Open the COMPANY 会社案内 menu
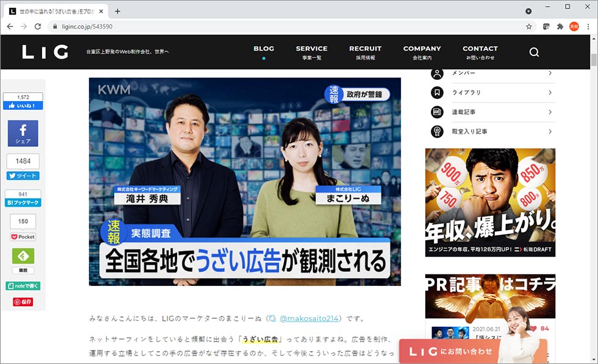598x364 pixels. tap(422, 52)
